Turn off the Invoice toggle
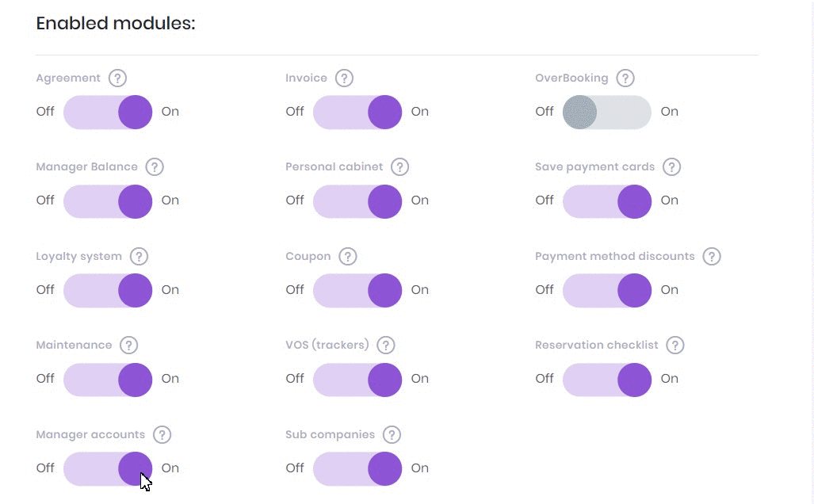The width and height of the screenshot is (814, 504). click(x=357, y=112)
